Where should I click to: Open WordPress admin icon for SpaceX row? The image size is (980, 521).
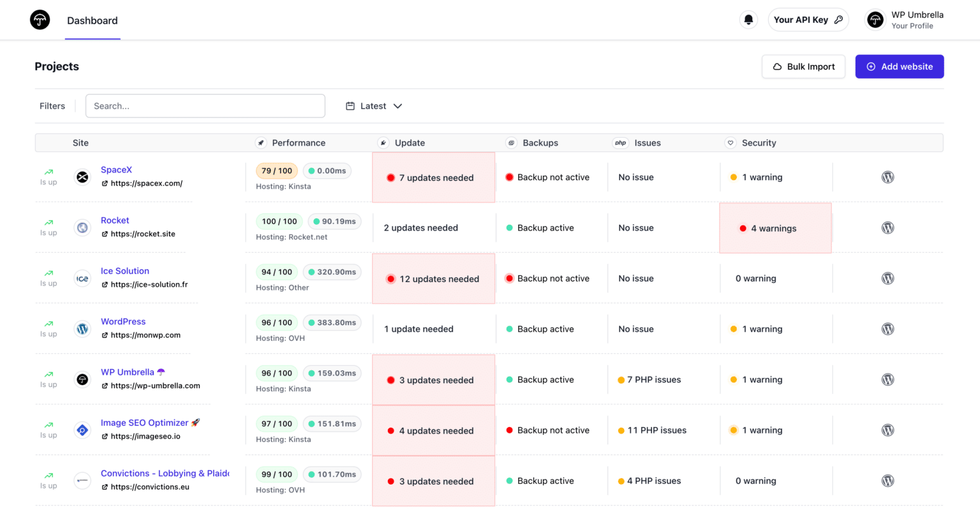click(x=887, y=177)
